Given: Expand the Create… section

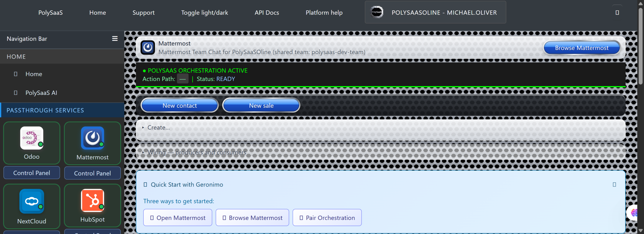Looking at the screenshot, I should click(x=381, y=128).
